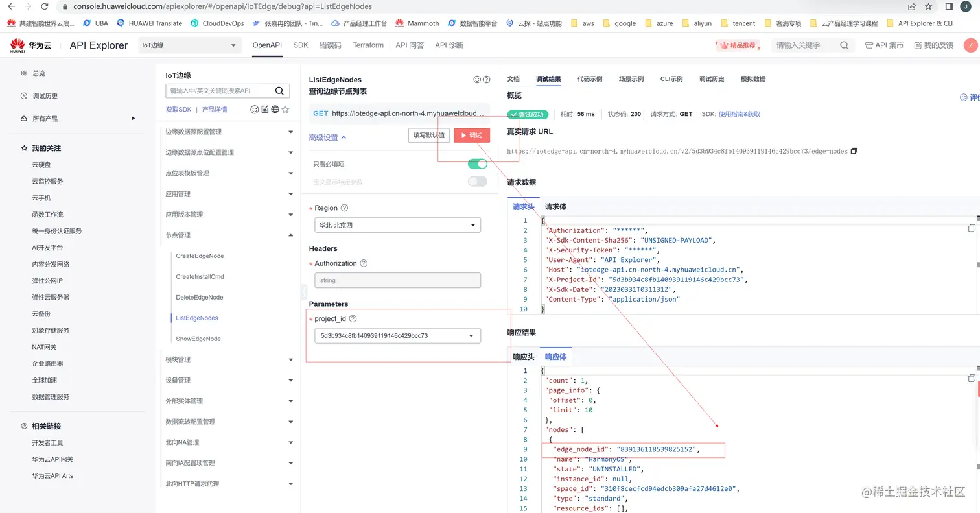The height and width of the screenshot is (513, 980).
Task: Click the collapse panel handle left of parameters
Action: click(x=303, y=291)
